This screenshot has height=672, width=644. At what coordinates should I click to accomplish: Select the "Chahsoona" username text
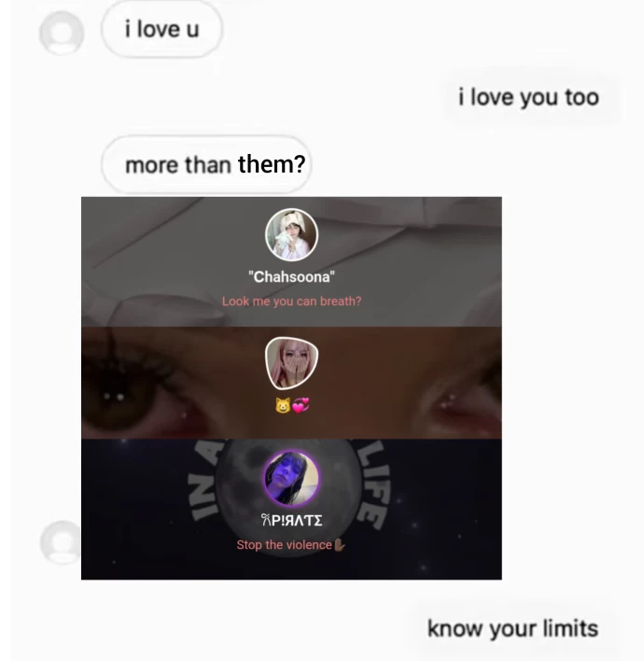(291, 277)
